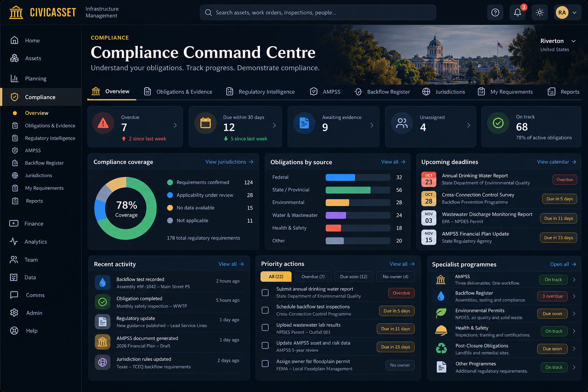Toggle the light/dark theme sun icon
This screenshot has width=588, height=392.
click(540, 13)
